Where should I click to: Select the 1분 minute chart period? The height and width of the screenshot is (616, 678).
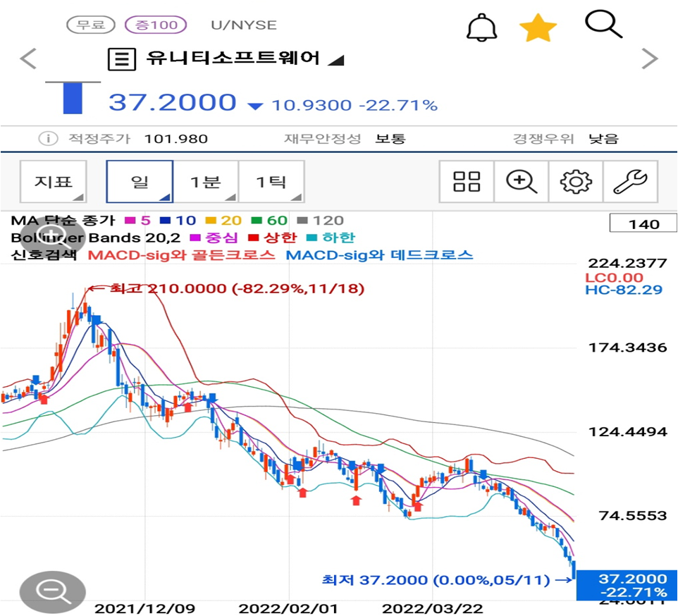tap(206, 182)
